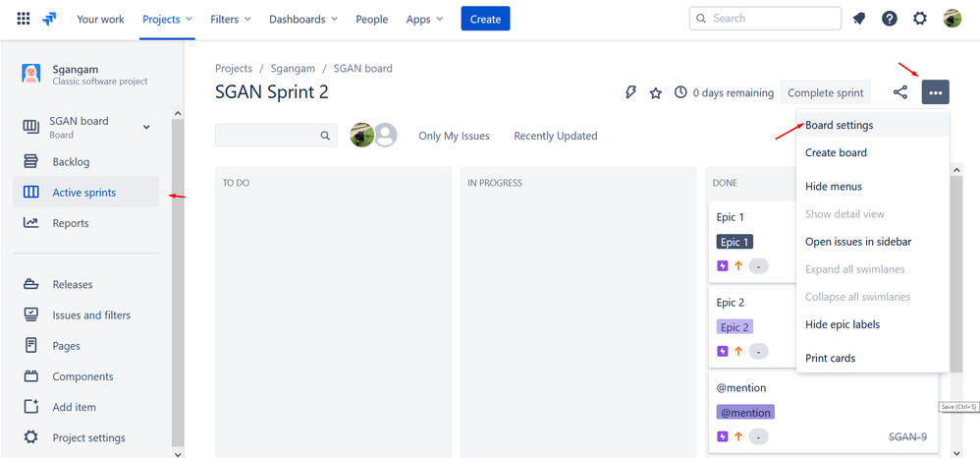The image size is (980, 458).
Task: Go to Active sprints in sidebar
Action: tap(85, 192)
